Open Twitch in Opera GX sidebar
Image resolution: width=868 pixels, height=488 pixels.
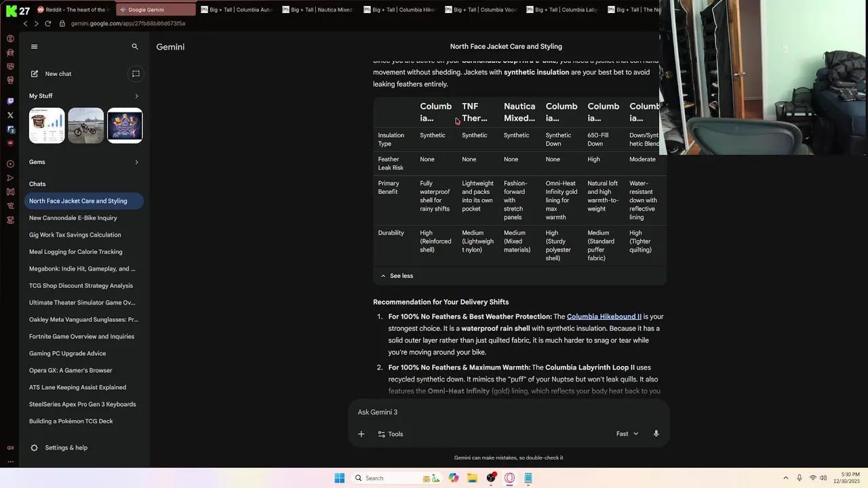[x=10, y=101]
